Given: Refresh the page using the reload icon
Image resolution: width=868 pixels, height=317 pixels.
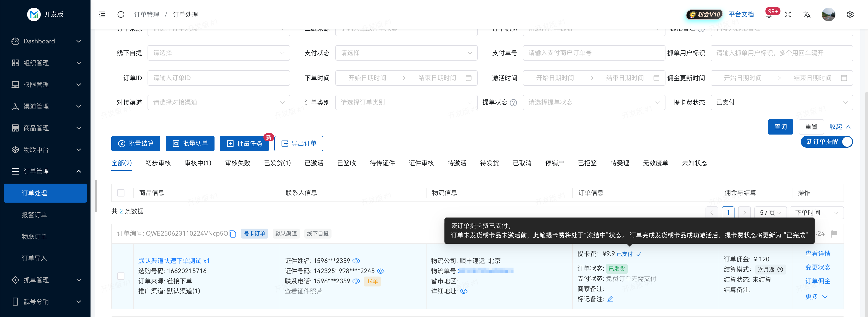Looking at the screenshot, I should (120, 14).
